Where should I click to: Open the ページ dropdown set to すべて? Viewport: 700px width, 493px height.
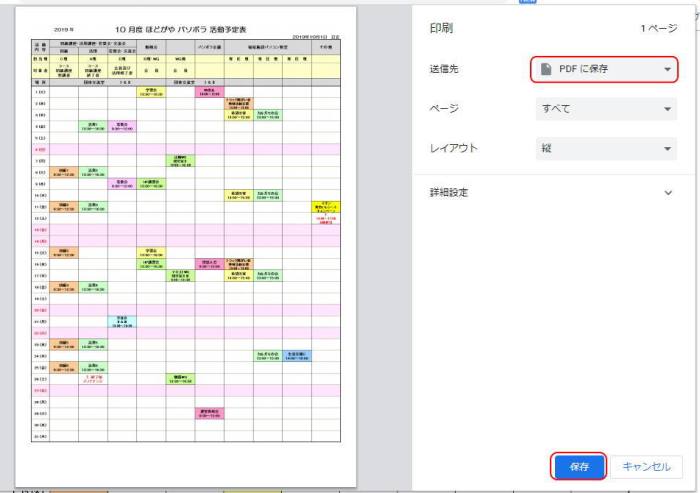(x=606, y=109)
